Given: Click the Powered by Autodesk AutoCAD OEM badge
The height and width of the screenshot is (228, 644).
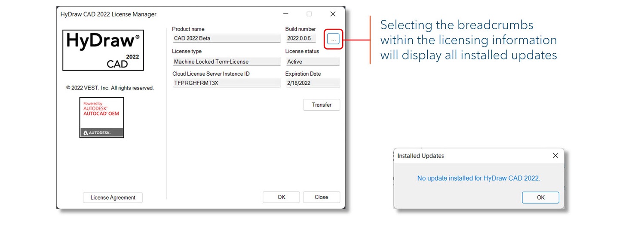Looking at the screenshot, I should coord(102,117).
